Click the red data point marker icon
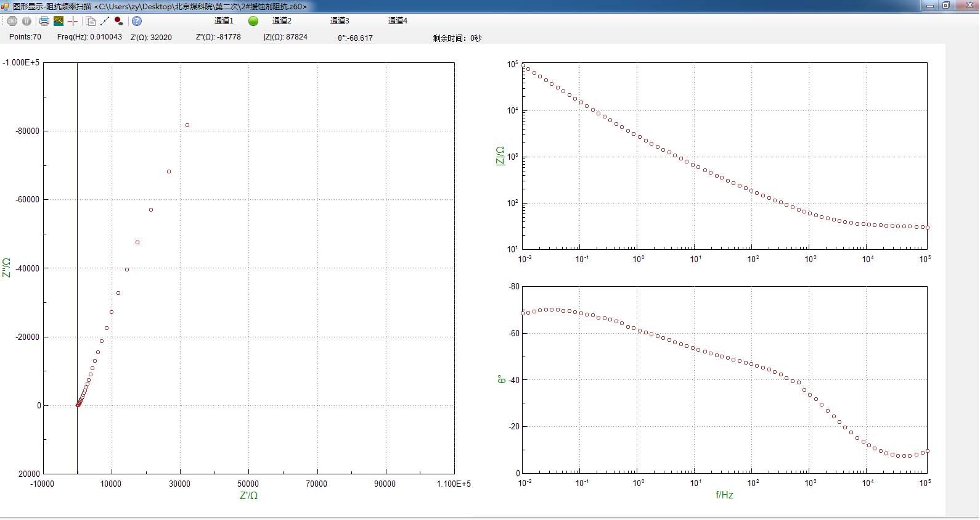This screenshot has height=520, width=980. pos(119,21)
